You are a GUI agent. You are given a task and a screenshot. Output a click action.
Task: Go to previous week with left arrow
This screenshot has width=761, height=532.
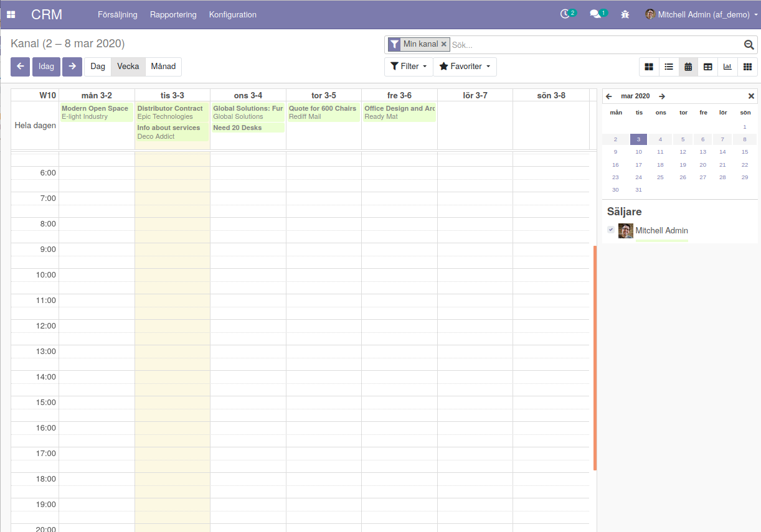coord(20,67)
